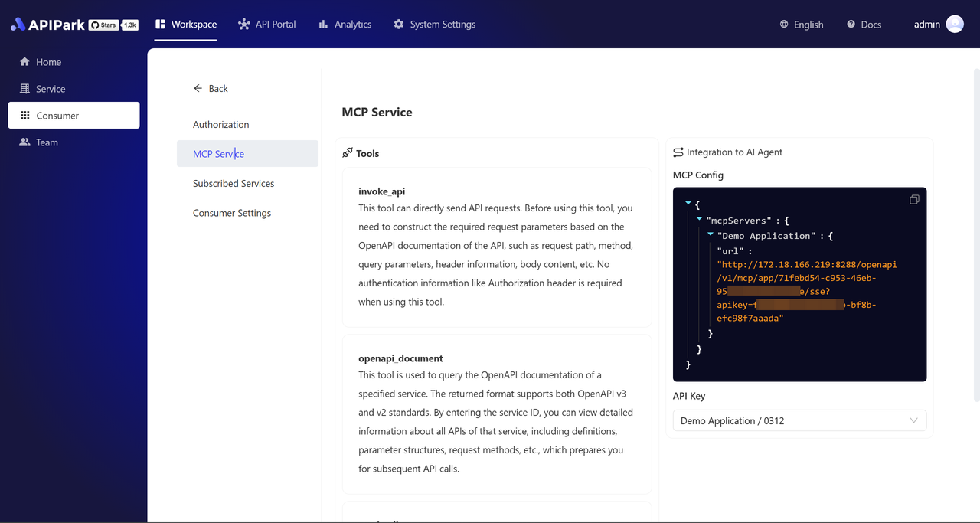Go Back to the previous page
Viewport: 980px width, 523px height.
pos(211,89)
